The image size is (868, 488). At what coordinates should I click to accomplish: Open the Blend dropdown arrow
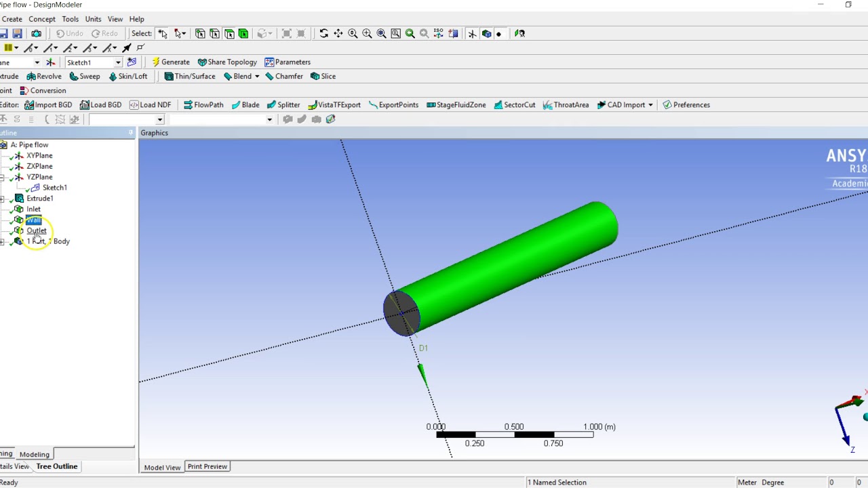[257, 77]
